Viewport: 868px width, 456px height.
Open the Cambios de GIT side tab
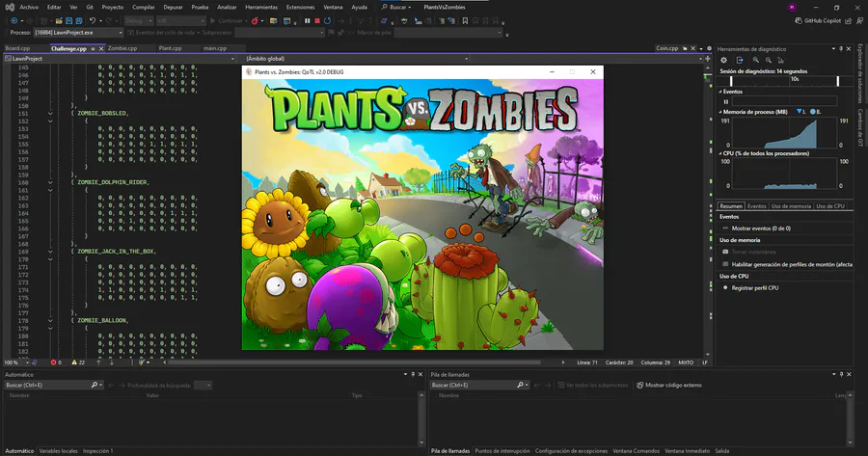pyautogui.click(x=860, y=127)
